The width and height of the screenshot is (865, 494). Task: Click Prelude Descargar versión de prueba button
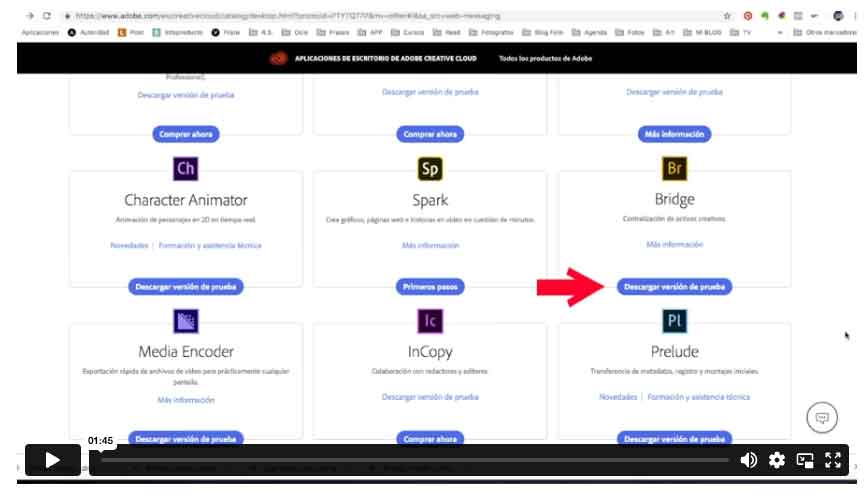point(674,438)
